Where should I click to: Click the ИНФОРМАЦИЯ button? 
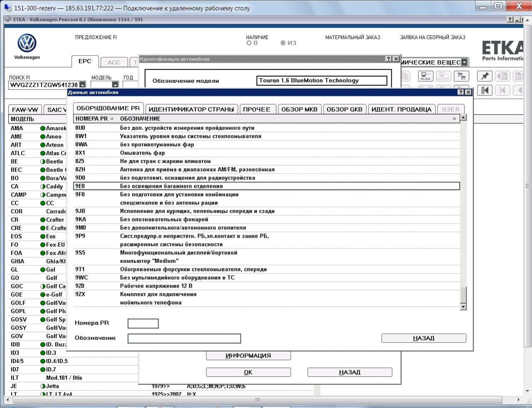(x=248, y=356)
